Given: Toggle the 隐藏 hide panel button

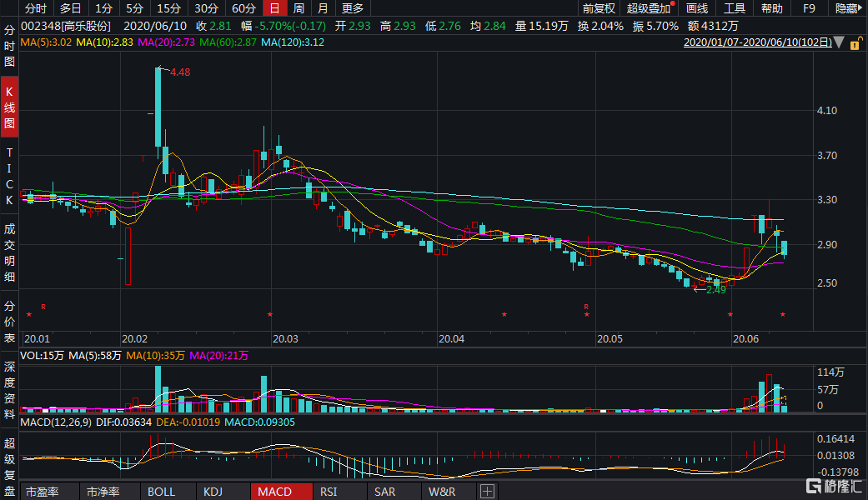Looking at the screenshot, I should pyautogui.click(x=847, y=8).
